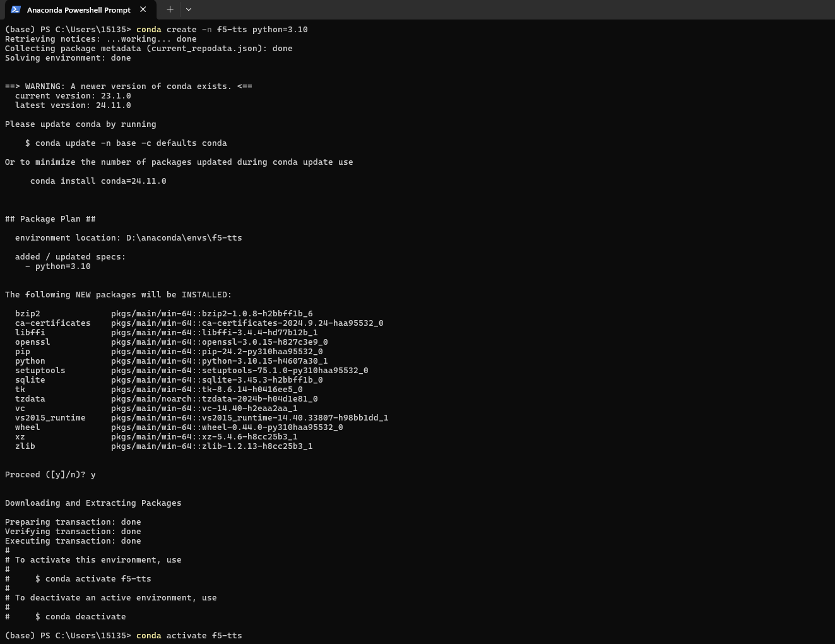Click the tk-8.6.14 package row
This screenshot has height=644, width=835.
click(159, 390)
